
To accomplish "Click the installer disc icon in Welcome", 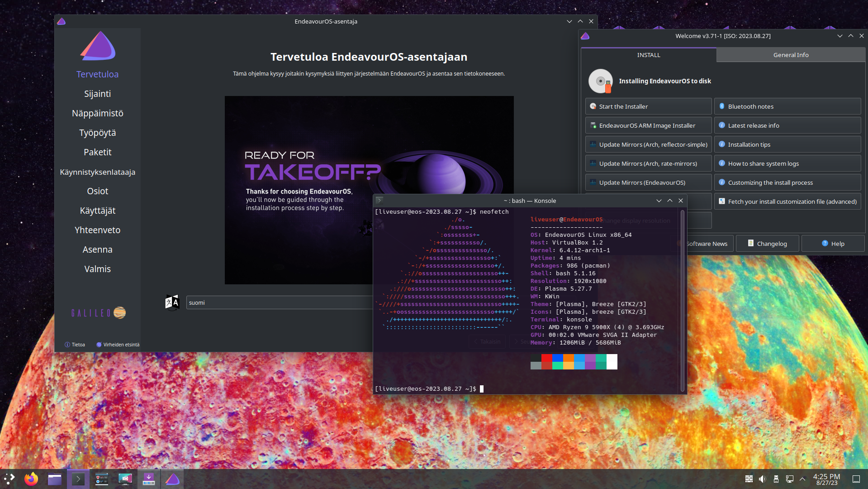I will 601,81.
